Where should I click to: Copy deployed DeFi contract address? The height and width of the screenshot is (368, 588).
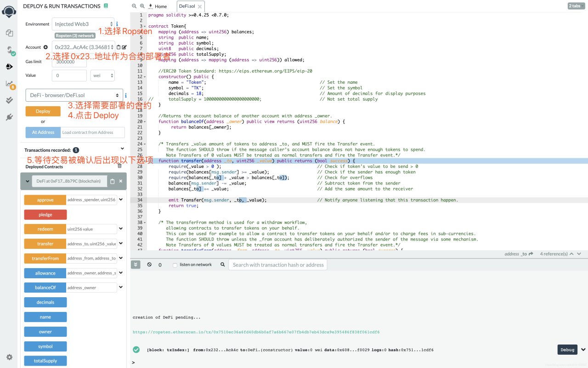tap(112, 181)
